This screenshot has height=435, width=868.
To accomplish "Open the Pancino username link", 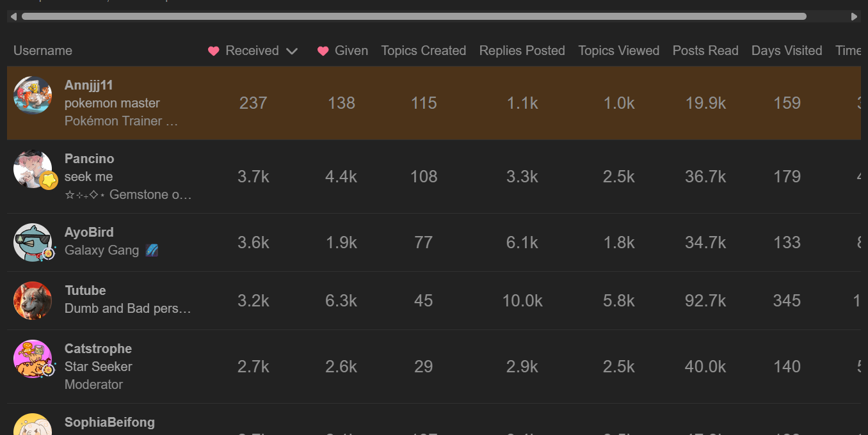I will tap(90, 159).
